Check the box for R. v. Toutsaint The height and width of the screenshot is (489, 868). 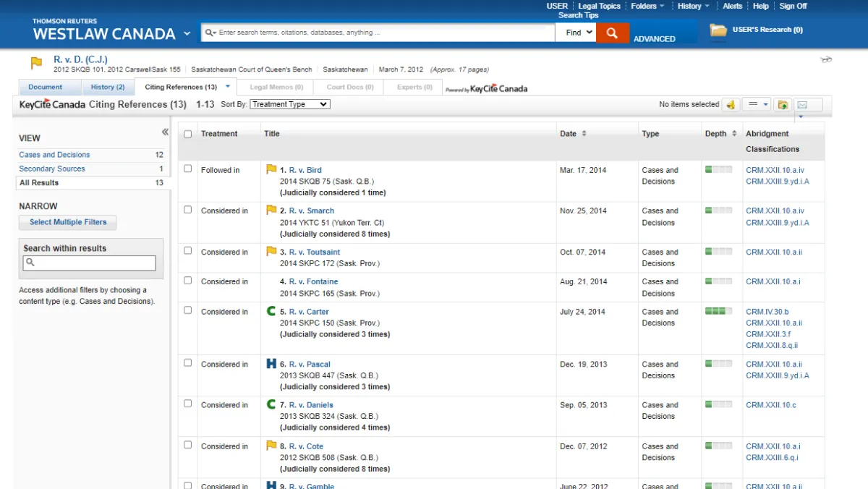[x=188, y=251]
